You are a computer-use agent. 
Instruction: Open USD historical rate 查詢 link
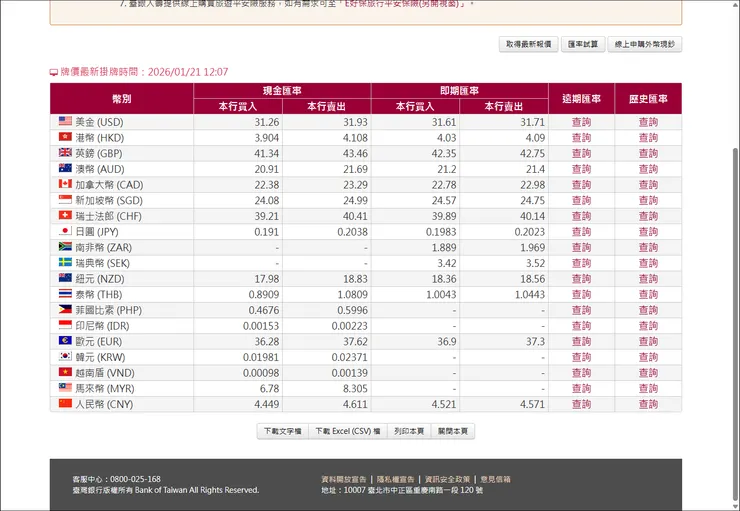(648, 122)
